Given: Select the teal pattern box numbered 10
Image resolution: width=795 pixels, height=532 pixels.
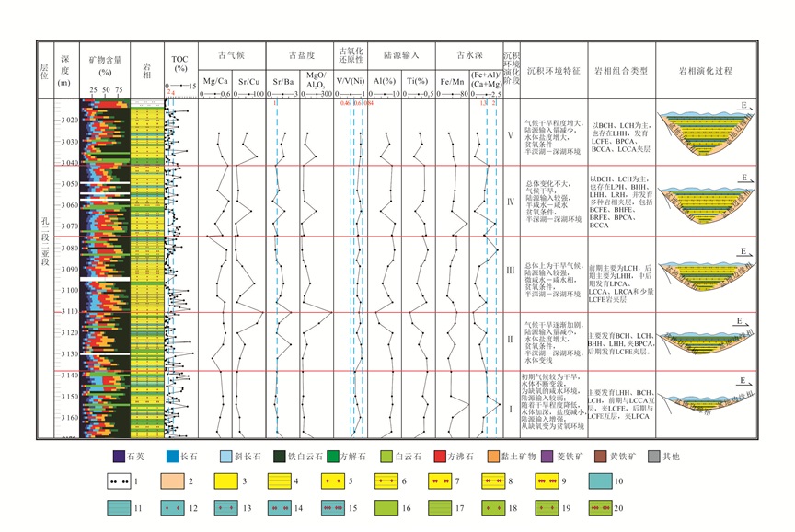Looking at the screenshot, I should click(601, 480).
